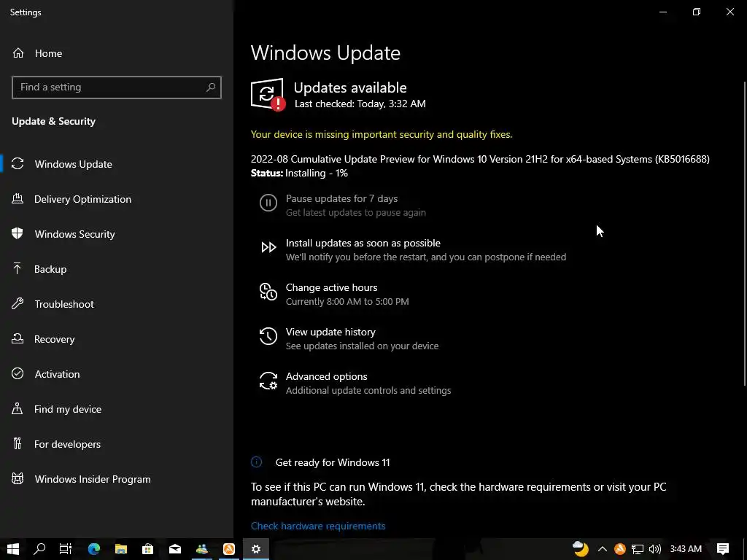This screenshot has height=560, width=747.
Task: Focus the Find a setting search box
Action: (117, 87)
